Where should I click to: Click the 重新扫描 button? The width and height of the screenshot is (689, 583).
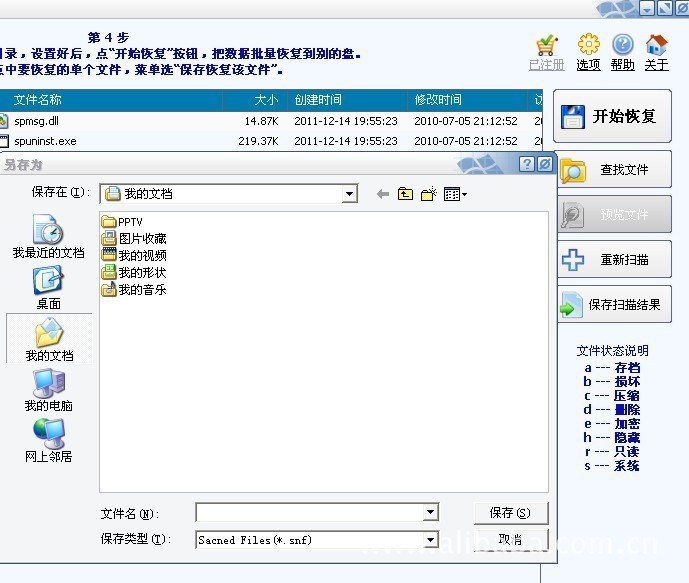pyautogui.click(x=614, y=259)
